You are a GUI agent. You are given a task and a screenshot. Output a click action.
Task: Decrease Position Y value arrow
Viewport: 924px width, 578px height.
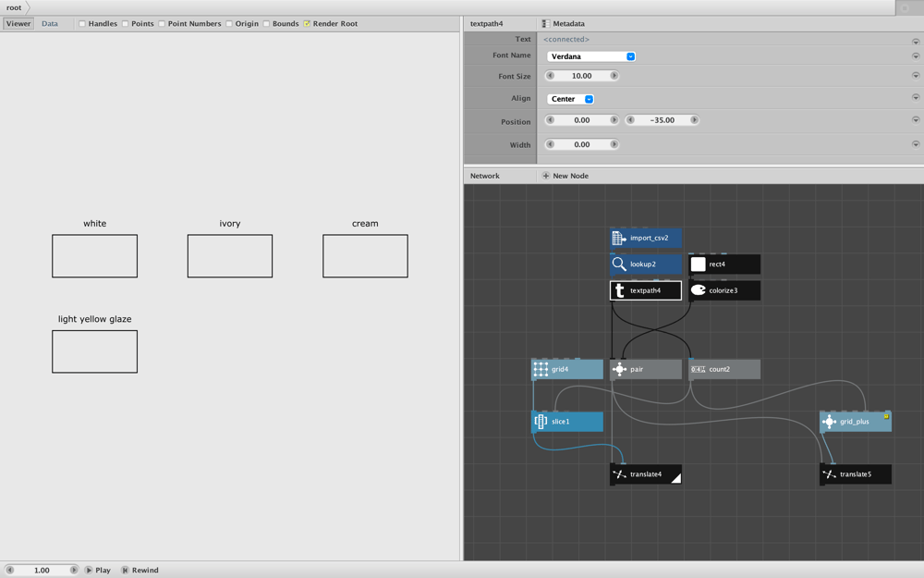[x=630, y=119]
